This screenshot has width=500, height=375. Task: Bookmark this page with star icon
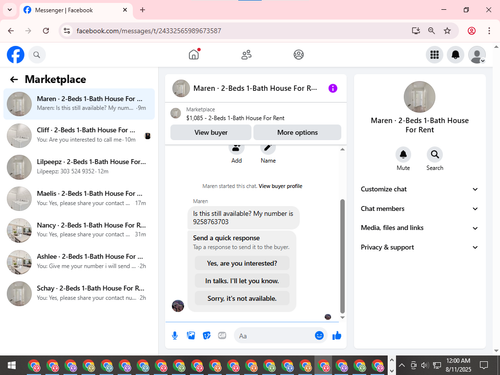[447, 31]
